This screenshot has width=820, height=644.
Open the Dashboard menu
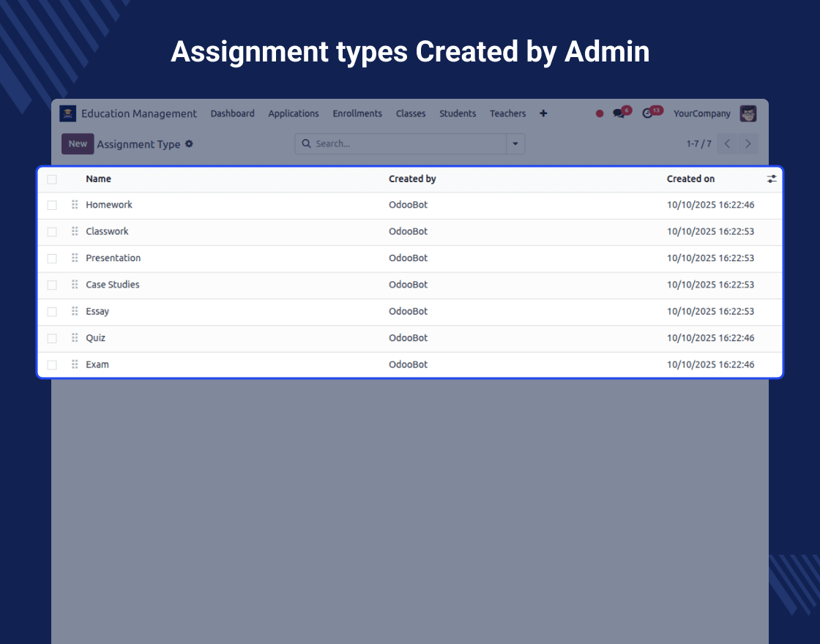pyautogui.click(x=232, y=113)
